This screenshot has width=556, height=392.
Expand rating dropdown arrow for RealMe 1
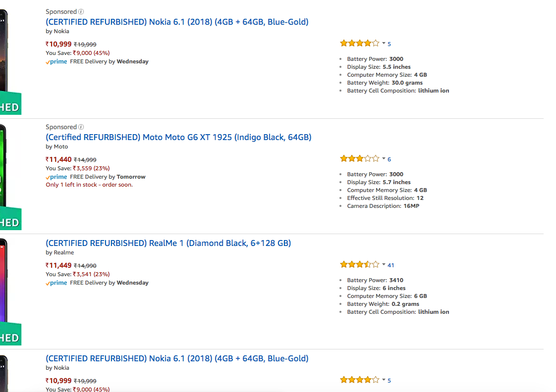click(x=384, y=265)
